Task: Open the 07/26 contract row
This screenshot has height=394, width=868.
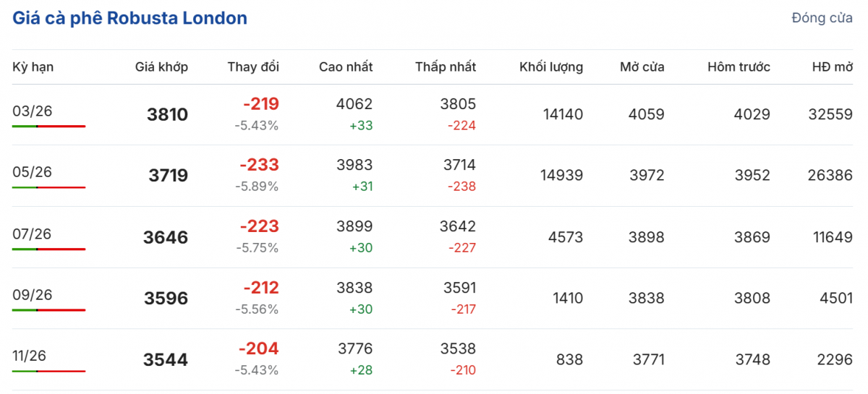Action: point(33,234)
